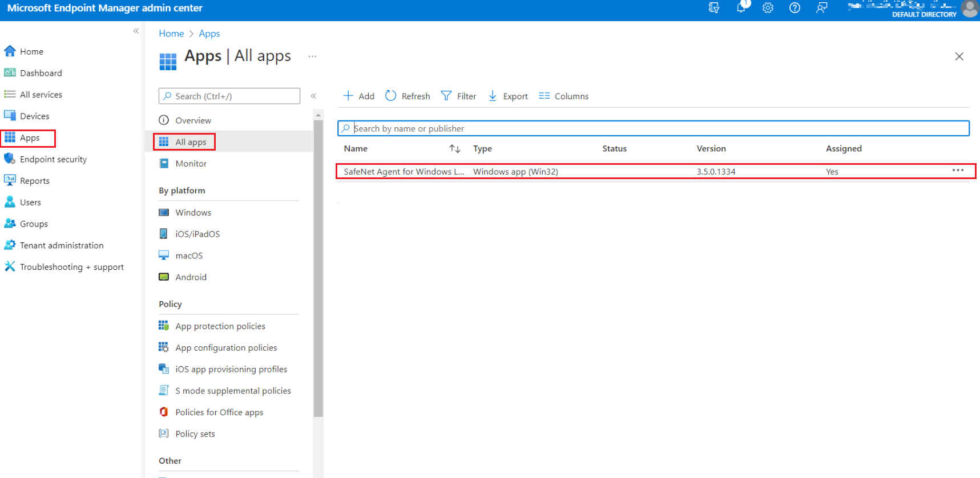Click Apps menu vertical scrollbar
Screen dimensions: 980x478
coord(318,268)
